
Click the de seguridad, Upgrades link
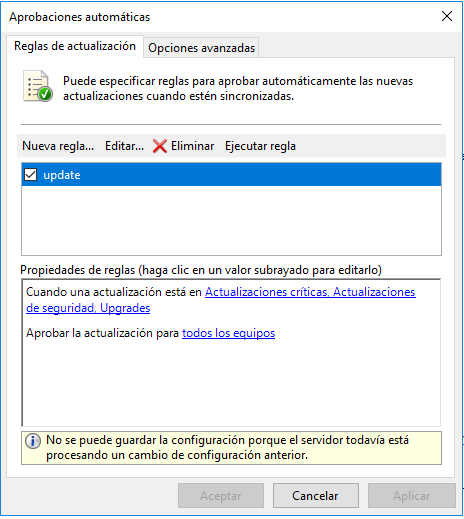88,308
